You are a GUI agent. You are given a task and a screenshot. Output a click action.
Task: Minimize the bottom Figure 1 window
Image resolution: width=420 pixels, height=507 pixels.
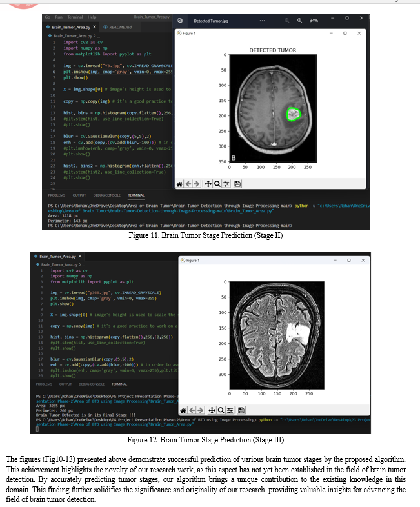(x=335, y=260)
